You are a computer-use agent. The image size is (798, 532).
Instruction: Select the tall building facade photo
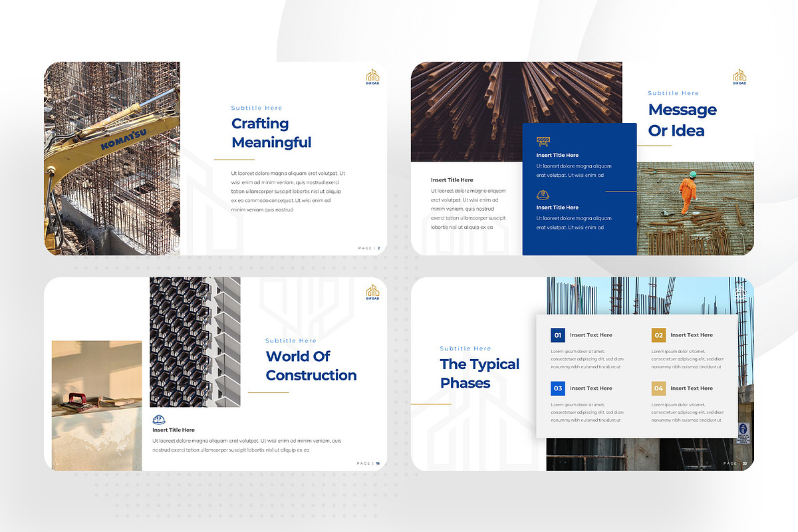(195, 342)
